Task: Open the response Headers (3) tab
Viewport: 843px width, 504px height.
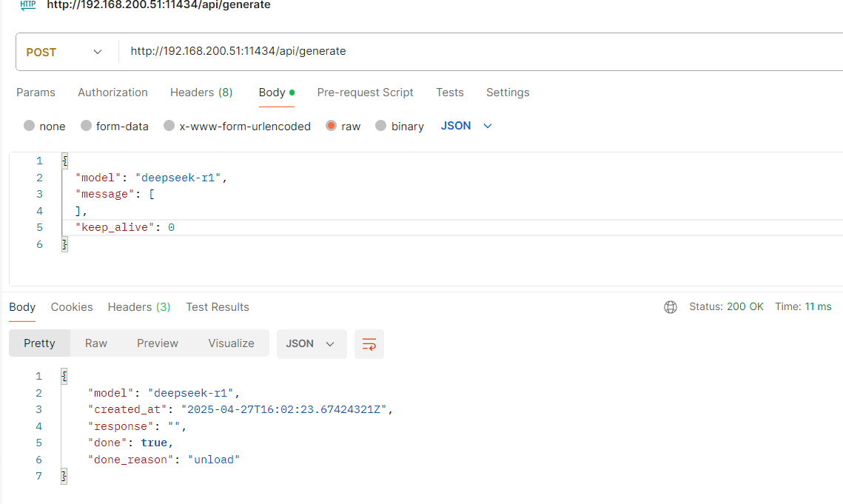Action: (x=138, y=307)
